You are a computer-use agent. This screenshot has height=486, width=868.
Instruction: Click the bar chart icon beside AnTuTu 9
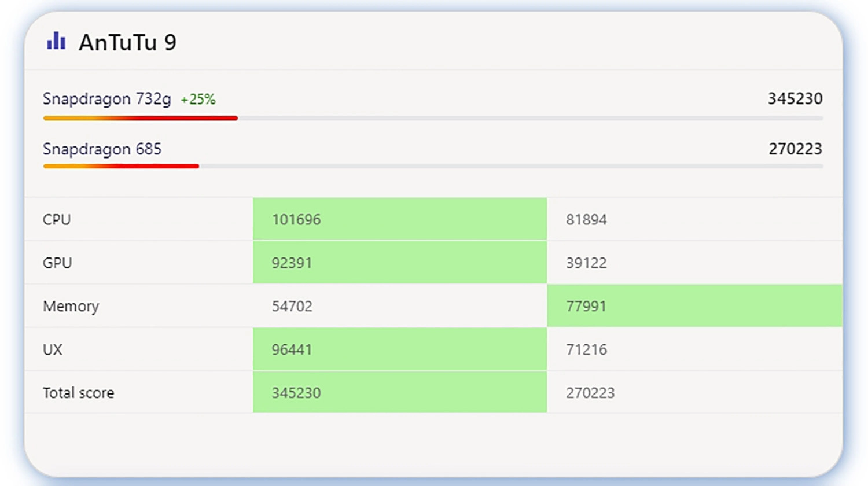click(56, 41)
